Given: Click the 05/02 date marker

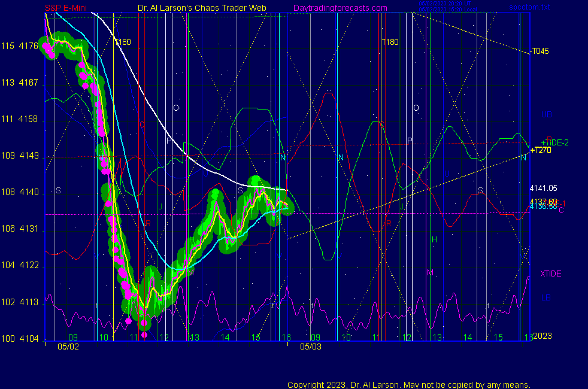Looking at the screenshot, I should coord(68,347).
